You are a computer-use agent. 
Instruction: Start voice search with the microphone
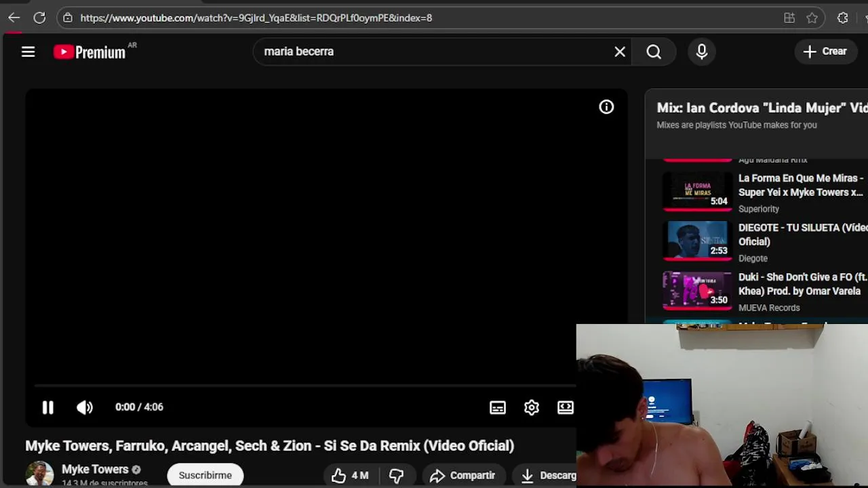tap(702, 52)
